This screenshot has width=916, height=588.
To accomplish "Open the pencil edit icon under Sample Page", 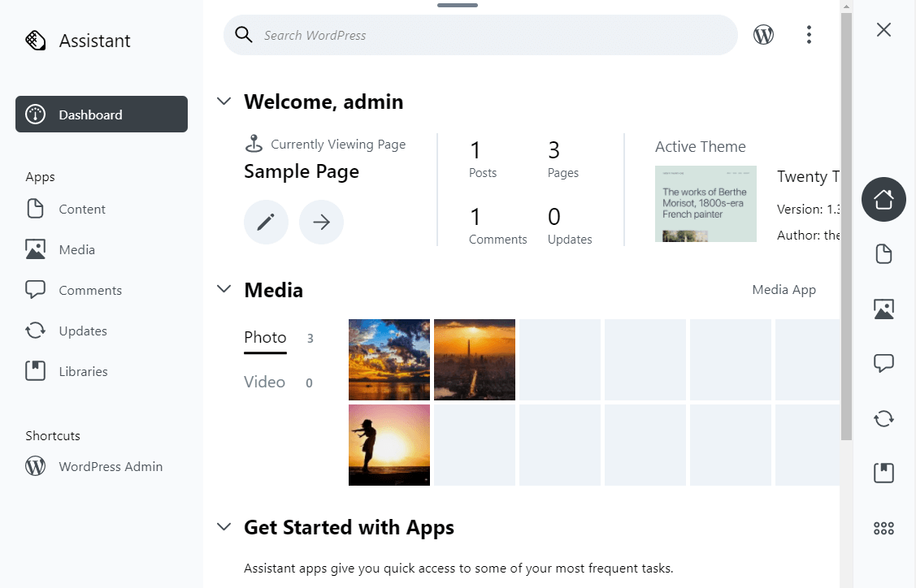I will click(x=266, y=221).
